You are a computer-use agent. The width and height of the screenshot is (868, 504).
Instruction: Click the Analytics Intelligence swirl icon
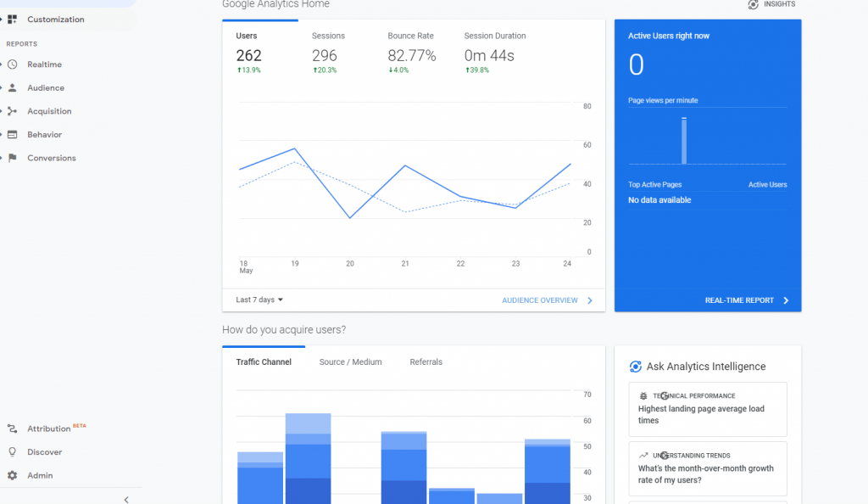click(x=636, y=367)
